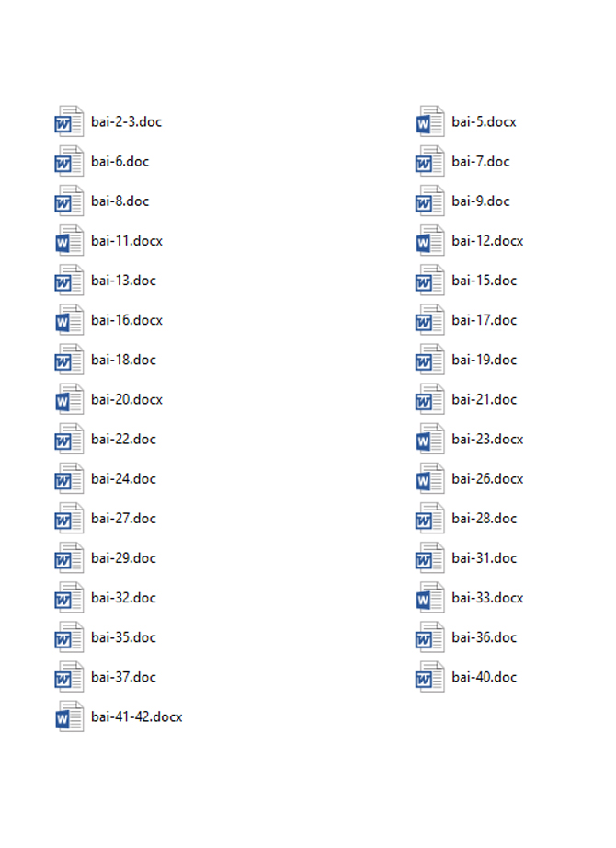The height and width of the screenshot is (848, 616).
Task: Click the bai-33.docx Word icon
Action: 430,598
